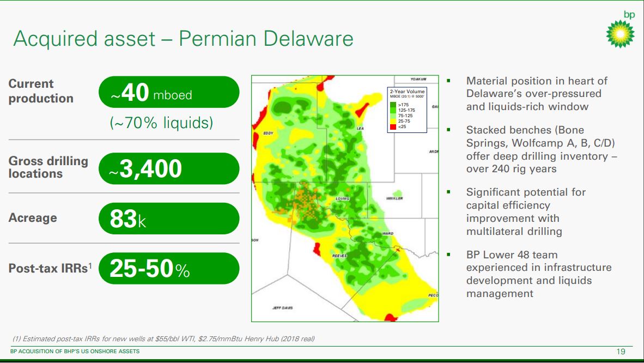Image resolution: width=644 pixels, height=363 pixels.
Task: Click the 'WARD' county label on map
Action: click(388, 233)
